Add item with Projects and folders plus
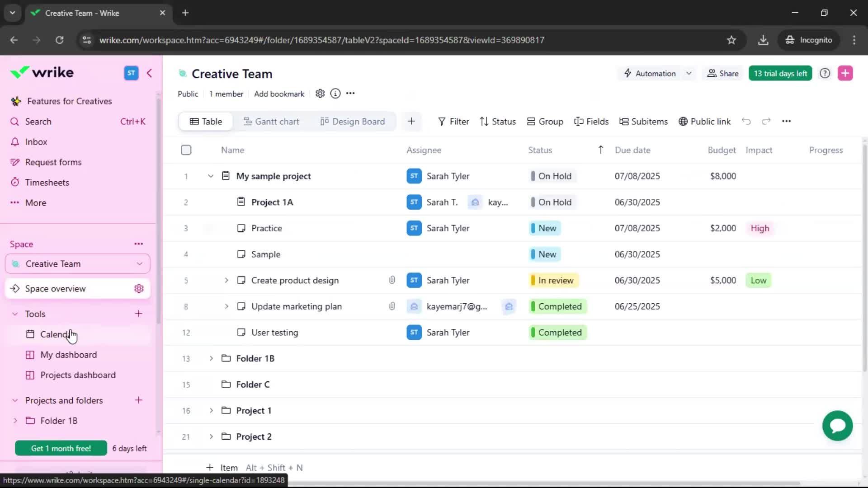 (139, 400)
